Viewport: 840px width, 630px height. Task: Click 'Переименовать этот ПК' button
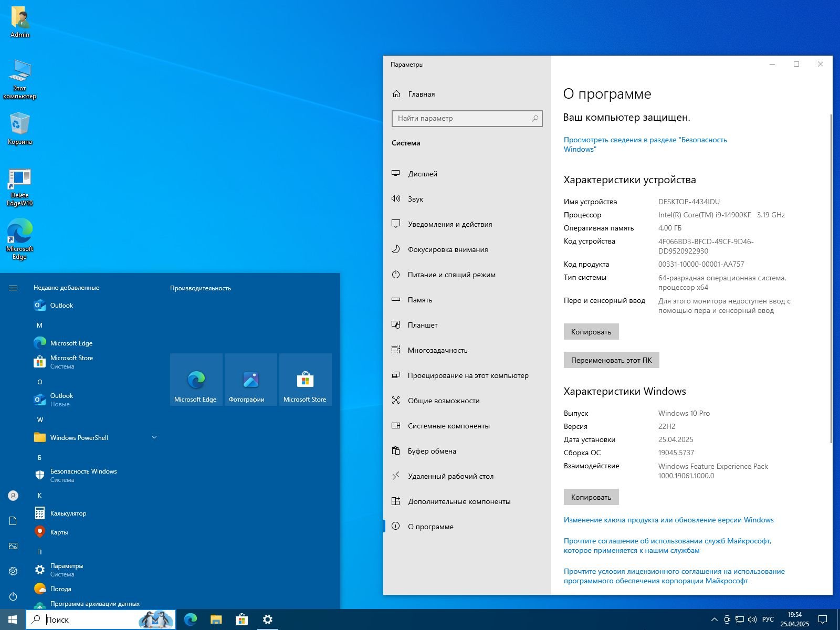612,360
